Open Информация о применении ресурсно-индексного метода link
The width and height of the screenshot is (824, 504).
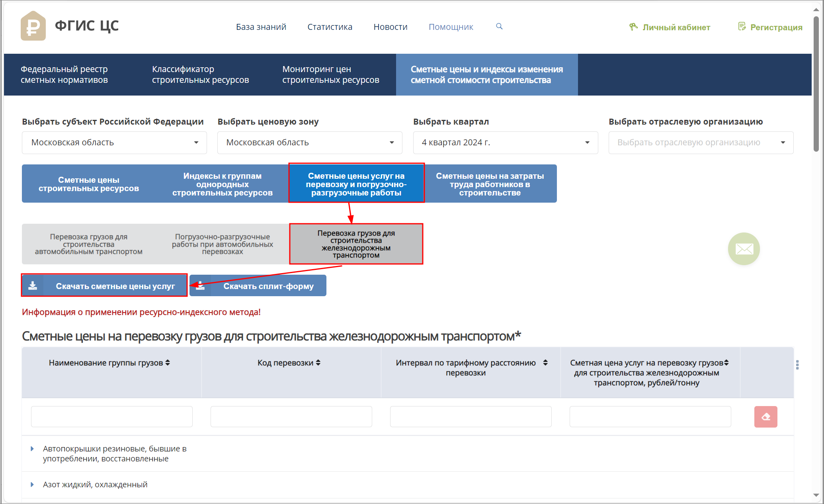tap(141, 312)
